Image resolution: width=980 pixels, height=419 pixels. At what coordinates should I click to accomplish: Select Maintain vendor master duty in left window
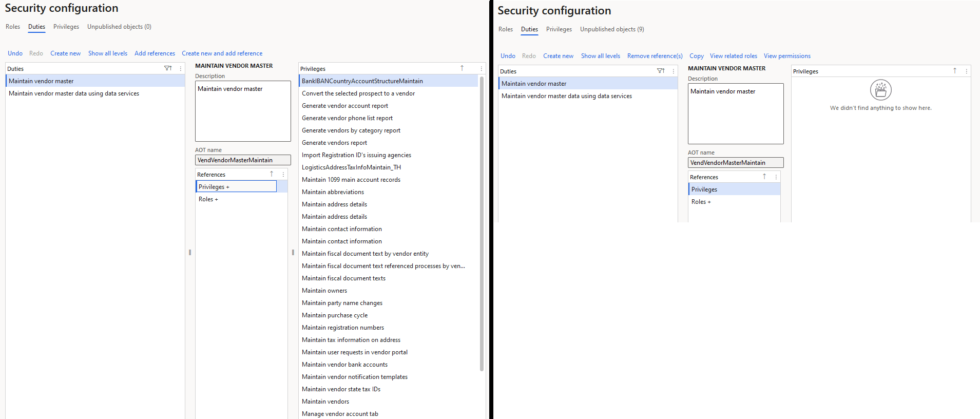(x=95, y=81)
